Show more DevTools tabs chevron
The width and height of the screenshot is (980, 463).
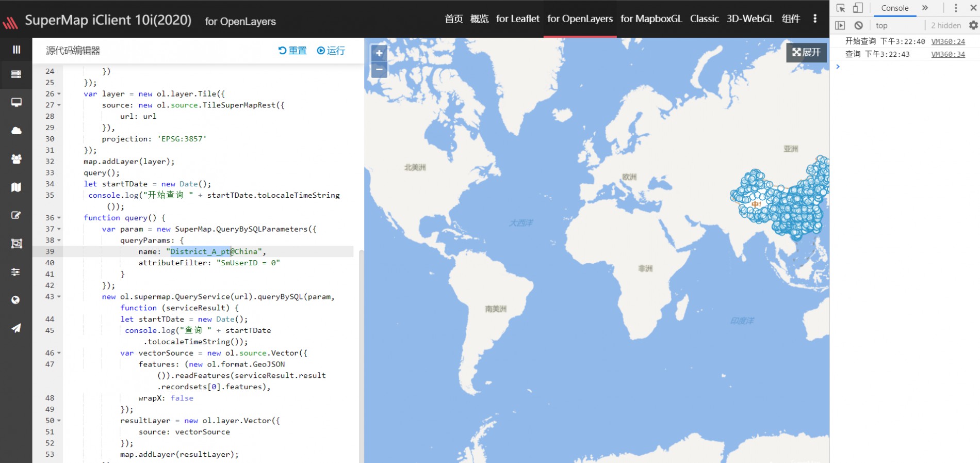925,8
